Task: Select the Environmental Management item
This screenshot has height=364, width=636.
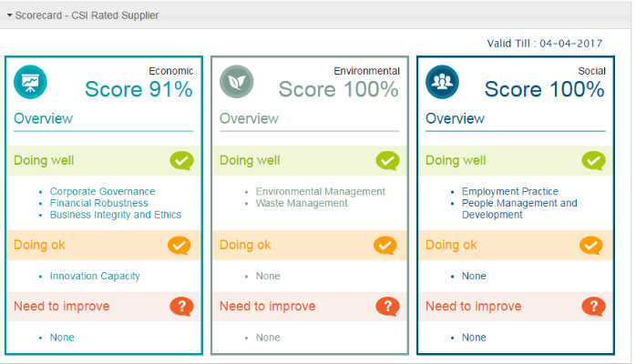Action: click(320, 192)
